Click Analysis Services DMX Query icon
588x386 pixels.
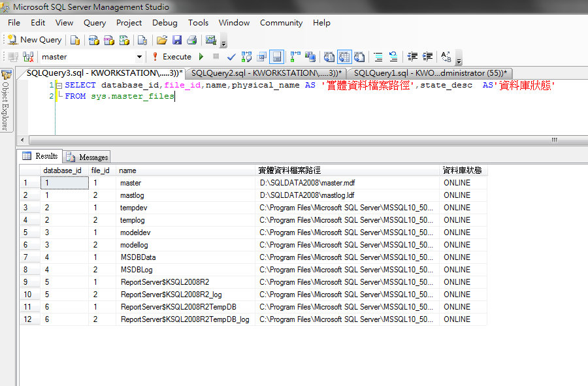point(109,40)
